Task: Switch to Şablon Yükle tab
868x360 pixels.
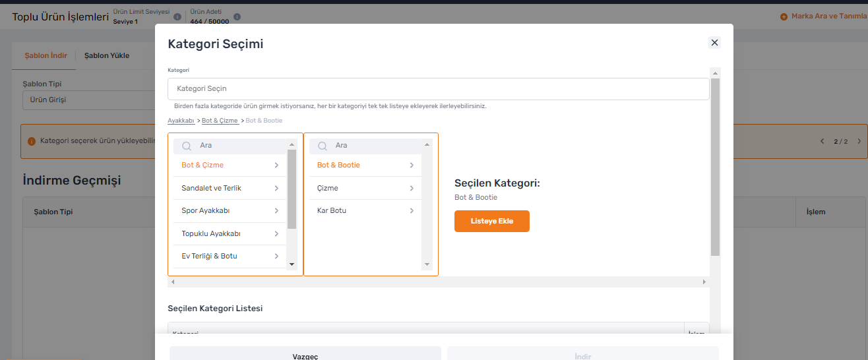Action: tap(107, 56)
